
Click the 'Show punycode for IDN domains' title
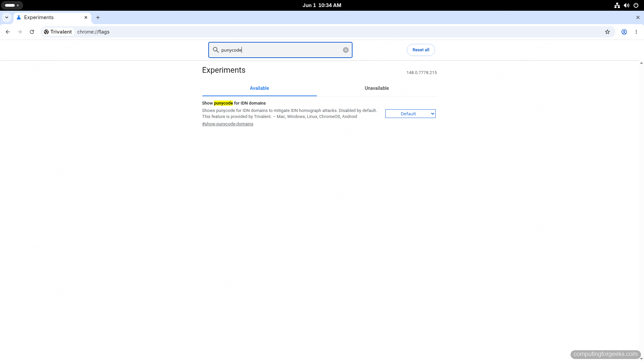[234, 103]
